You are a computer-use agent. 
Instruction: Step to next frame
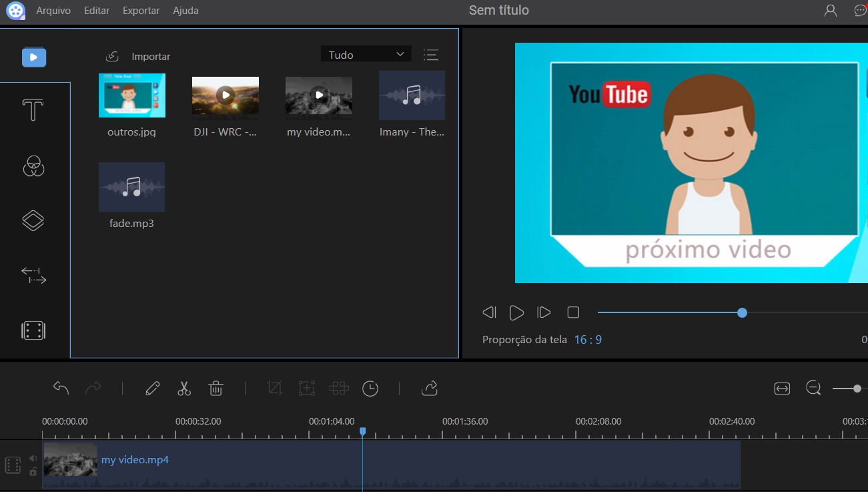[544, 312]
